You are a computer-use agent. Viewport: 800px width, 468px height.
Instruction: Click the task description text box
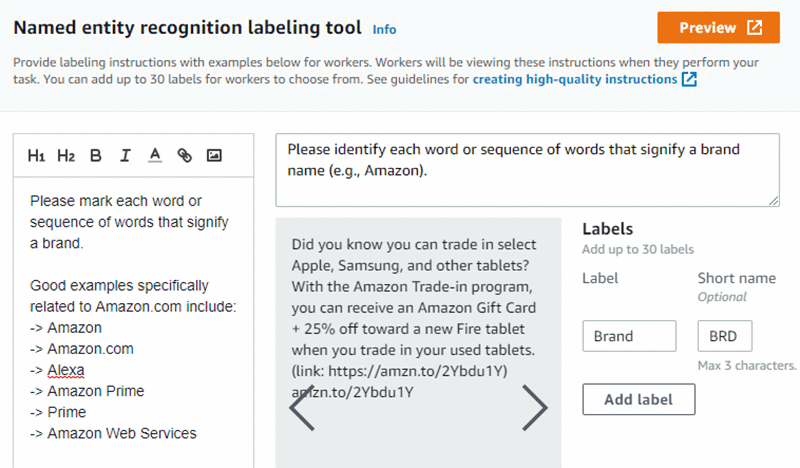point(526,170)
